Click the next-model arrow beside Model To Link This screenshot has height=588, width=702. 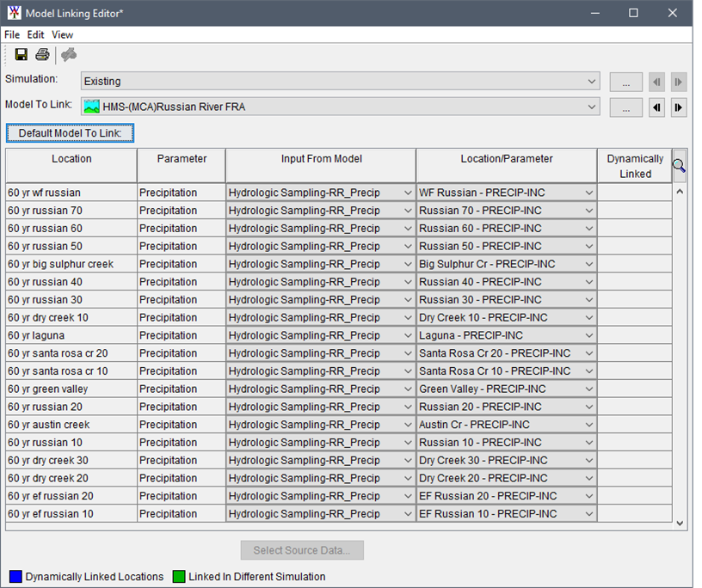click(678, 107)
